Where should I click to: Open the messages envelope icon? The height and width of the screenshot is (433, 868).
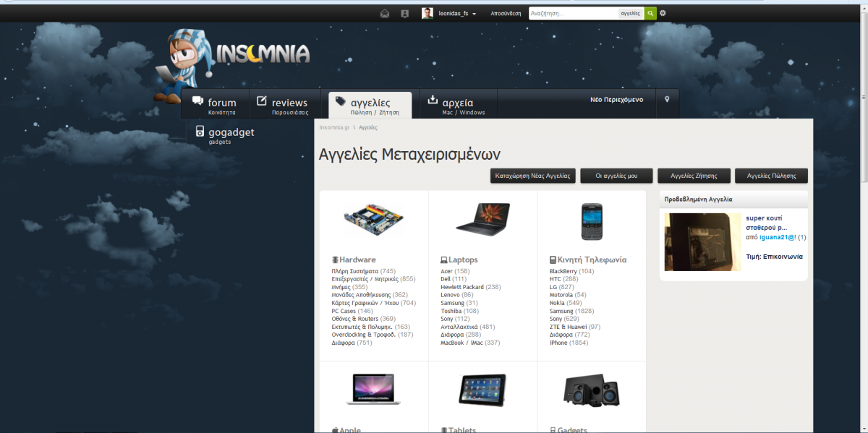[x=385, y=13]
